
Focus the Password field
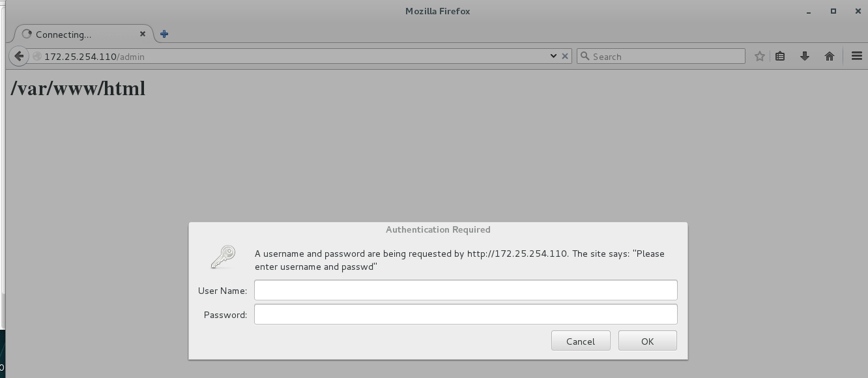tap(466, 314)
